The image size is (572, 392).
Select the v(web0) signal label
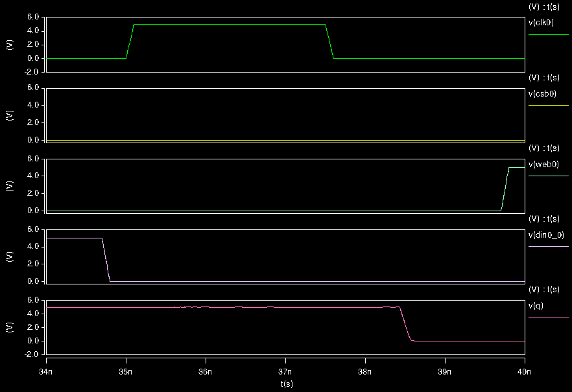click(543, 164)
